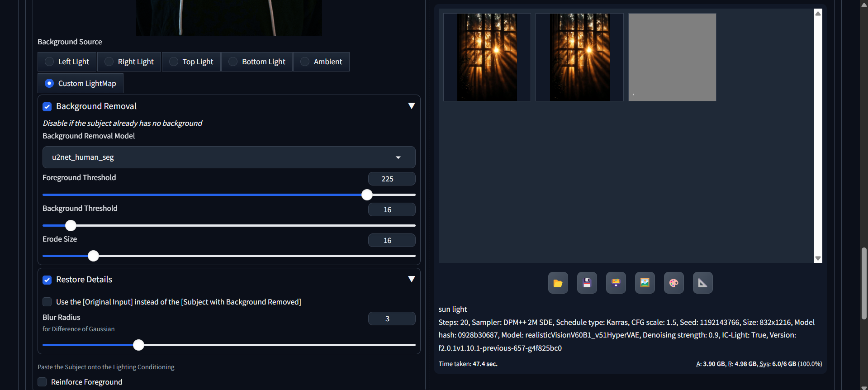Uncheck the Background Removal checkbox
This screenshot has width=868, height=390.
tap(47, 107)
